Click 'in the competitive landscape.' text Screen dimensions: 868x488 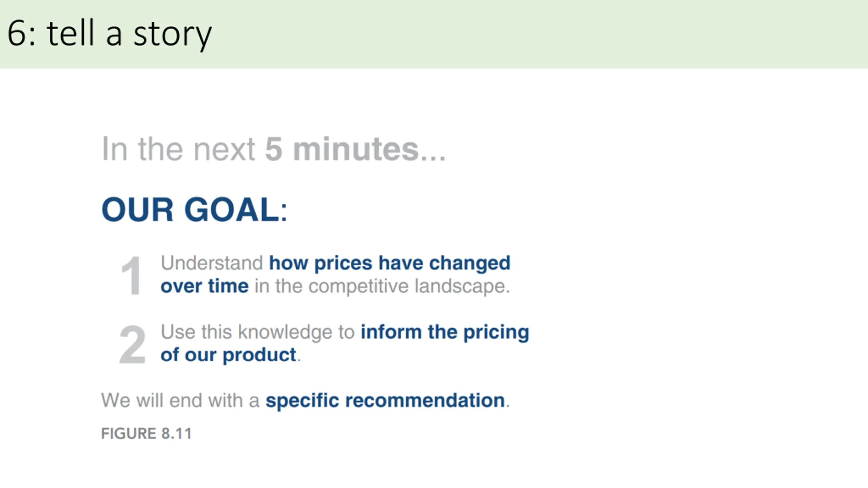point(382,286)
